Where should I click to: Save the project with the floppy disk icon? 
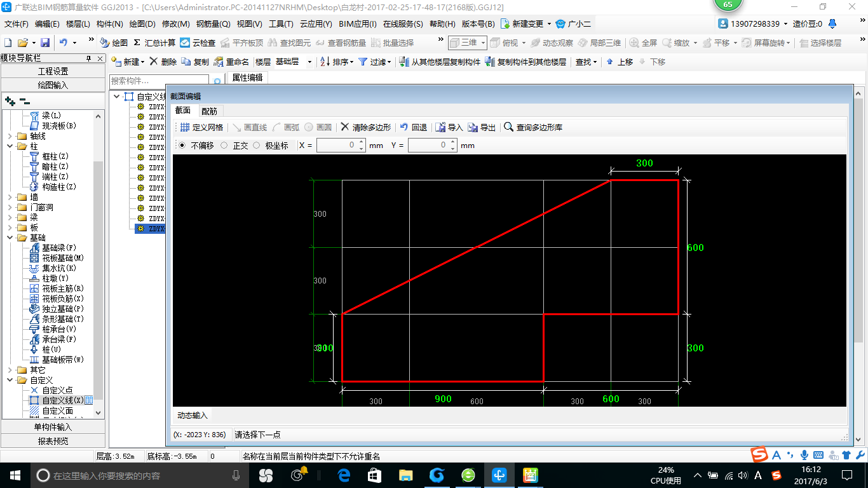click(x=45, y=43)
